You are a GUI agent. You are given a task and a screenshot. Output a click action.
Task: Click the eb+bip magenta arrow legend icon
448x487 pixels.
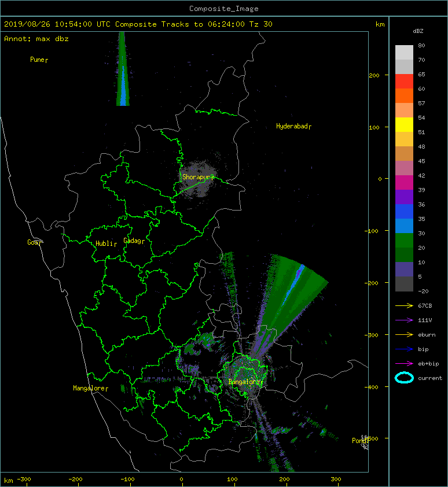404,364
